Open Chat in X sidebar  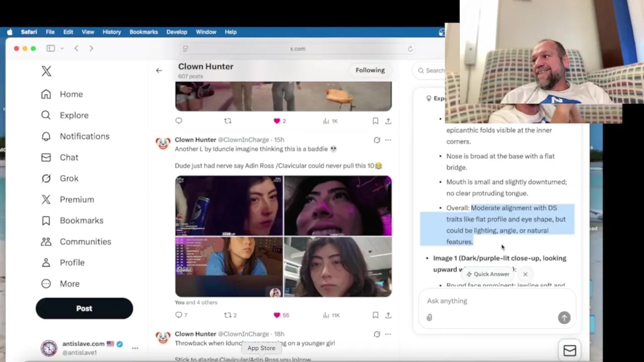coord(59,157)
